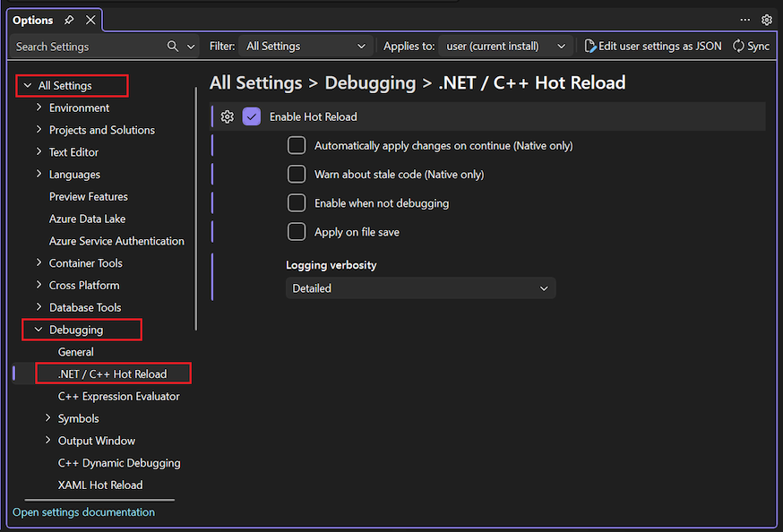The image size is (783, 532).
Task: Click the ellipsis options icon
Action: coord(744,19)
